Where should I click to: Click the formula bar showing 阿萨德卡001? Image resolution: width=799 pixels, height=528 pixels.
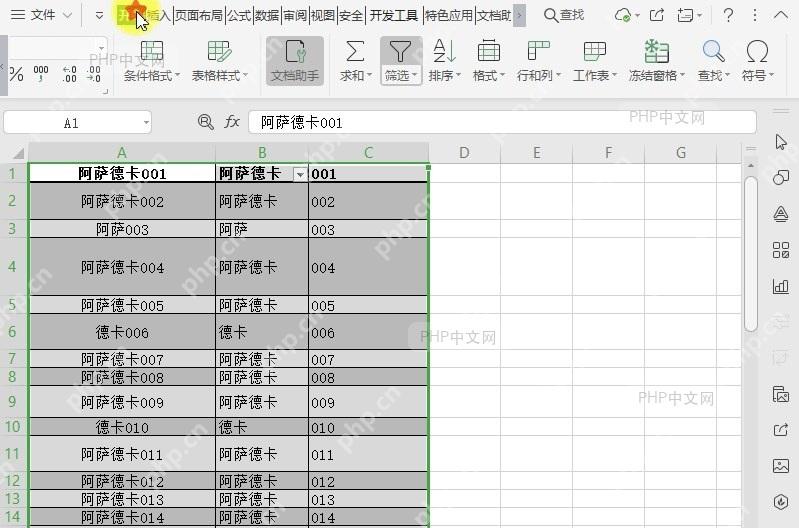click(502, 122)
